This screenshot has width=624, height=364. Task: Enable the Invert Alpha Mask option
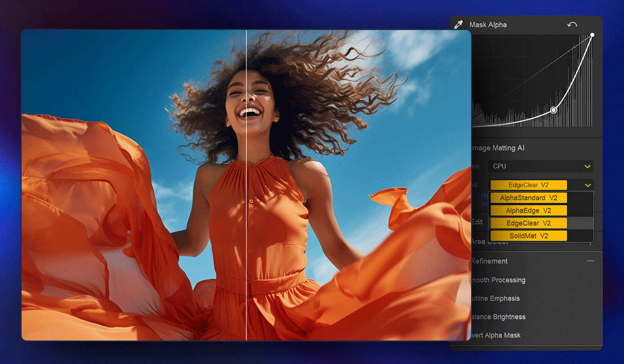496,335
